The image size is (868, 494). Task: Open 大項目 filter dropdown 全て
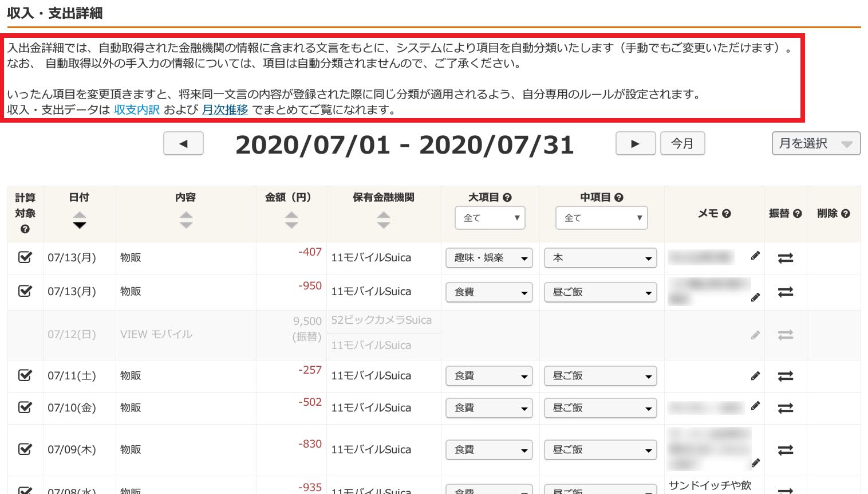[x=490, y=218]
